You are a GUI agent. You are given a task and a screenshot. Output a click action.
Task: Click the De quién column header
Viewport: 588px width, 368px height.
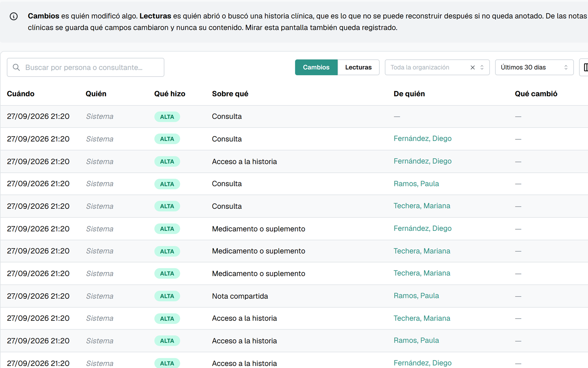409,94
